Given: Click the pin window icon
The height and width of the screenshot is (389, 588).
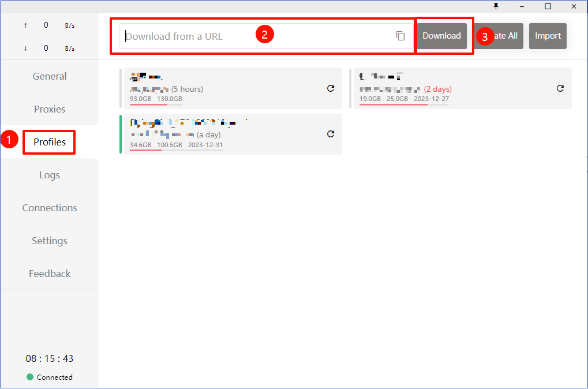Looking at the screenshot, I should pyautogui.click(x=496, y=6).
